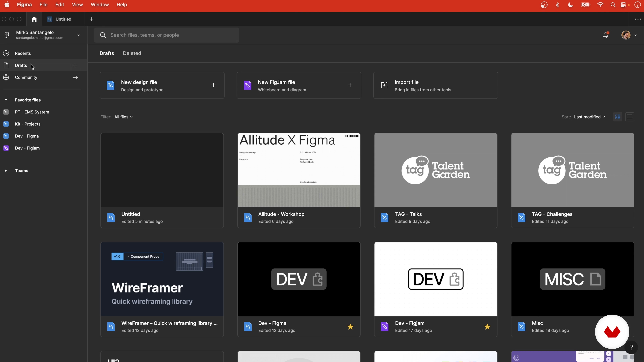Expand the Mirko Santangelo account dropdown
Image resolution: width=644 pixels, height=362 pixels.
tap(78, 35)
